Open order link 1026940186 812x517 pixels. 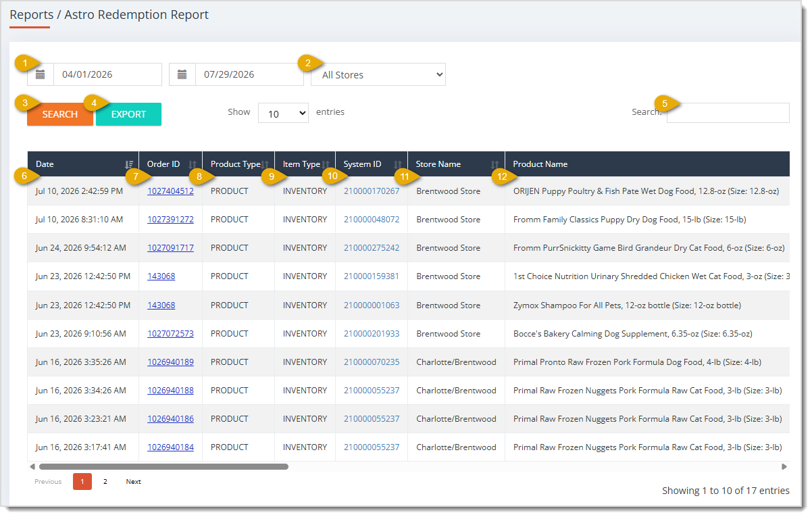point(170,419)
